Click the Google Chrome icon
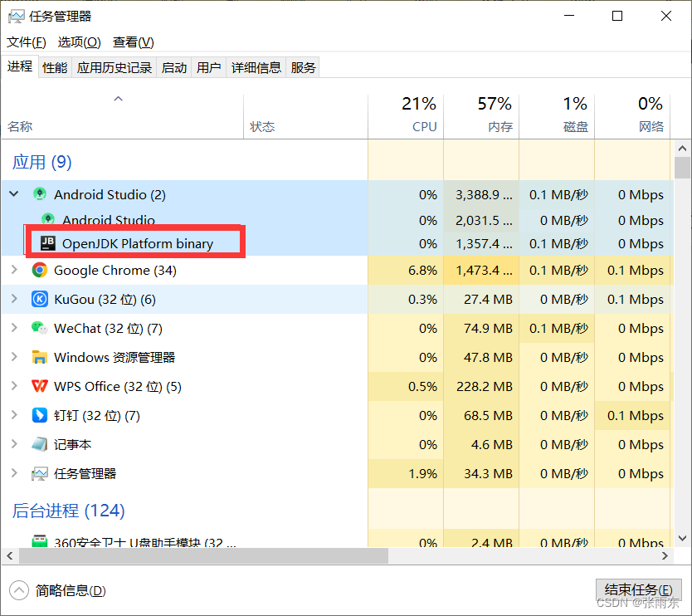The width and height of the screenshot is (692, 616). [x=40, y=270]
